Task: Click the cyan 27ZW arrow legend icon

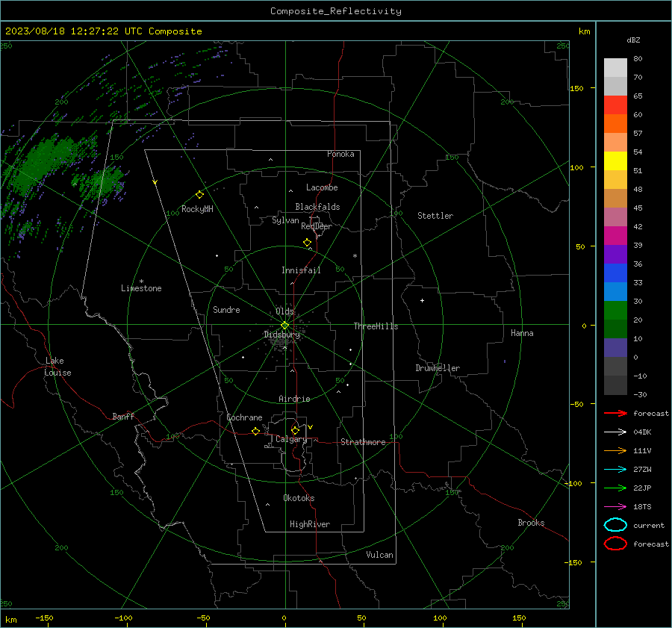Action: click(x=615, y=470)
